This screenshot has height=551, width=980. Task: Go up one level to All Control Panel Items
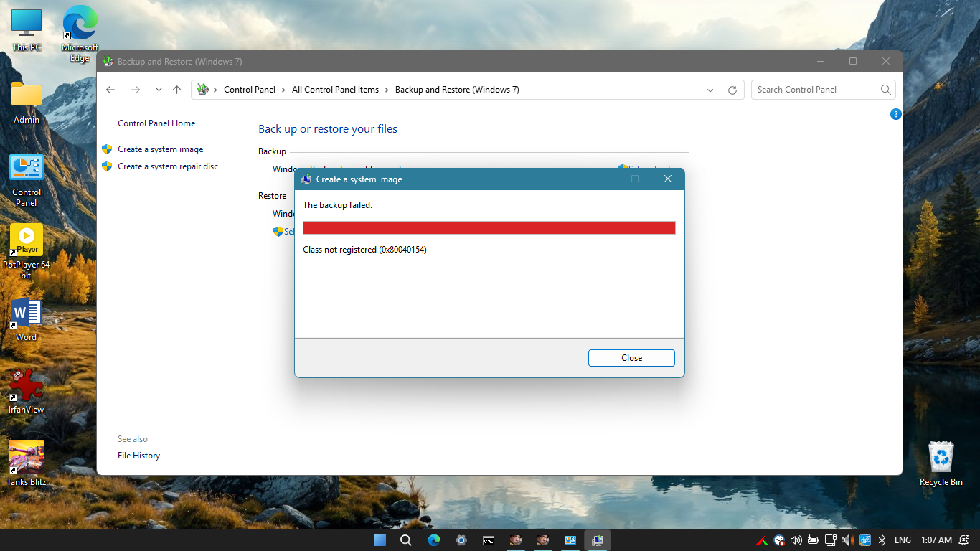177,90
